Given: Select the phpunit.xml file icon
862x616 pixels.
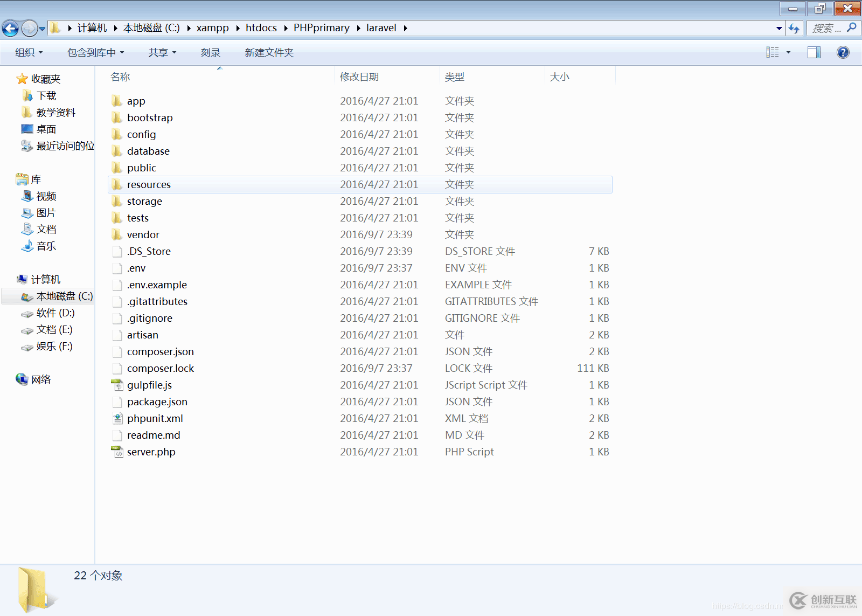Looking at the screenshot, I should 117,418.
